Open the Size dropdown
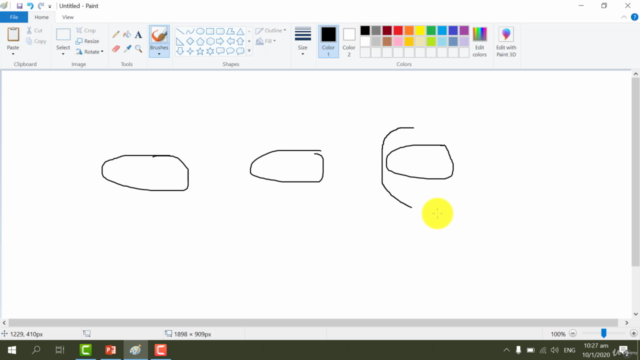Image resolution: width=640 pixels, height=360 pixels. click(x=302, y=41)
